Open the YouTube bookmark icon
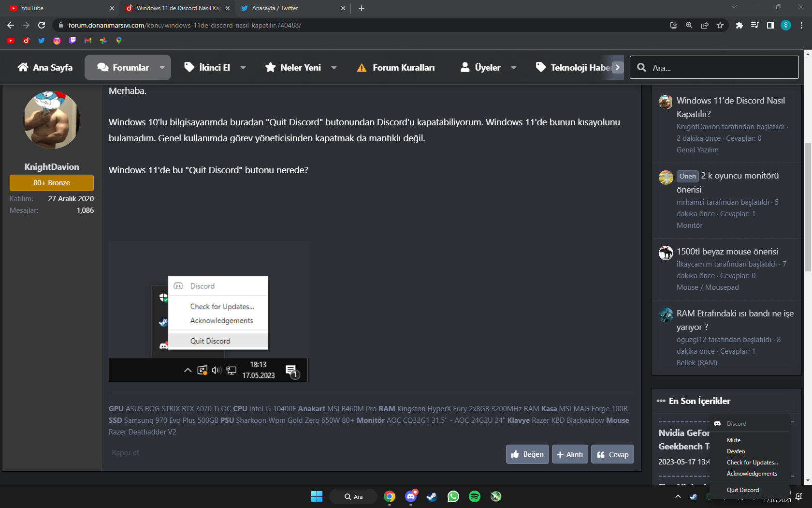812x508 pixels. pos(11,41)
